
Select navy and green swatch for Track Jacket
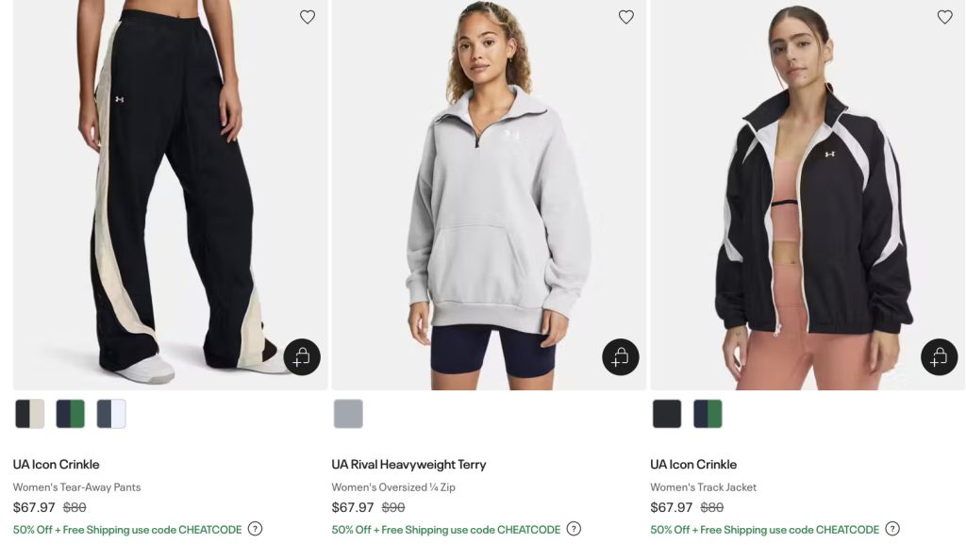[x=708, y=414]
